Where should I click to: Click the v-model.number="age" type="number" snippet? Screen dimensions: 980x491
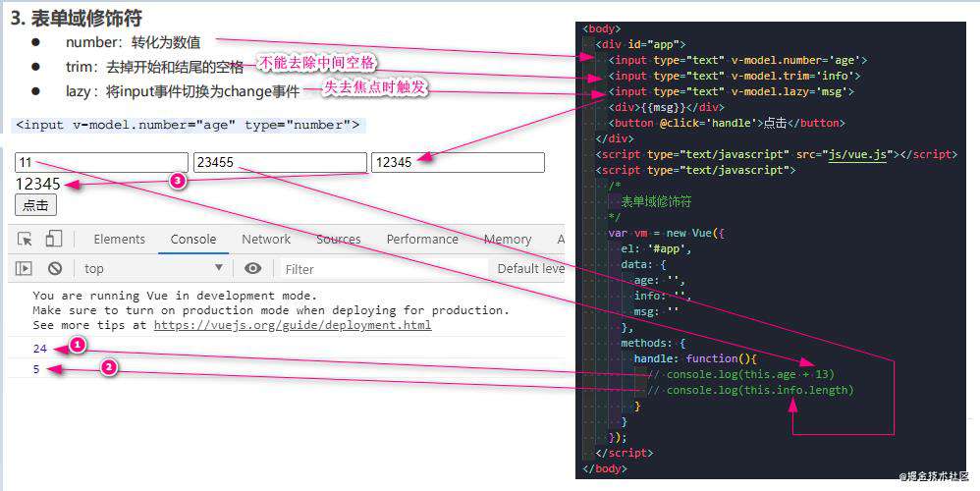[189, 125]
